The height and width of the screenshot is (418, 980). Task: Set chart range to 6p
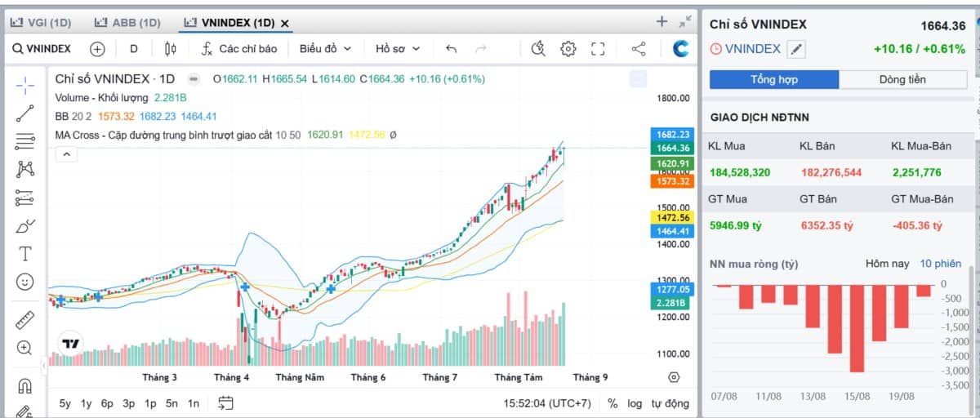pos(107,403)
